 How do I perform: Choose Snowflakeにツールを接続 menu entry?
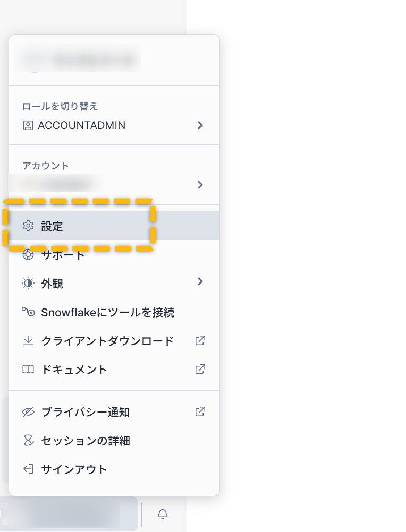(x=108, y=312)
